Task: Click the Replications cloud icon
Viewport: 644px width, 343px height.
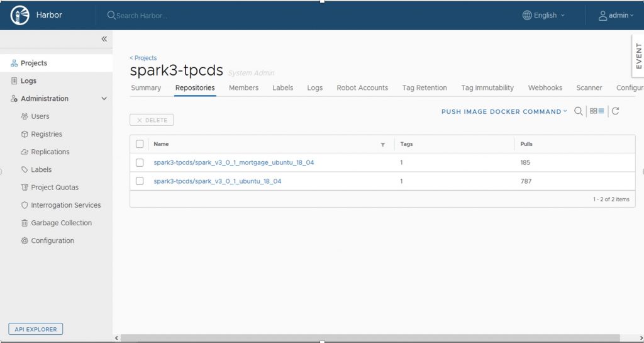Action: pos(25,152)
